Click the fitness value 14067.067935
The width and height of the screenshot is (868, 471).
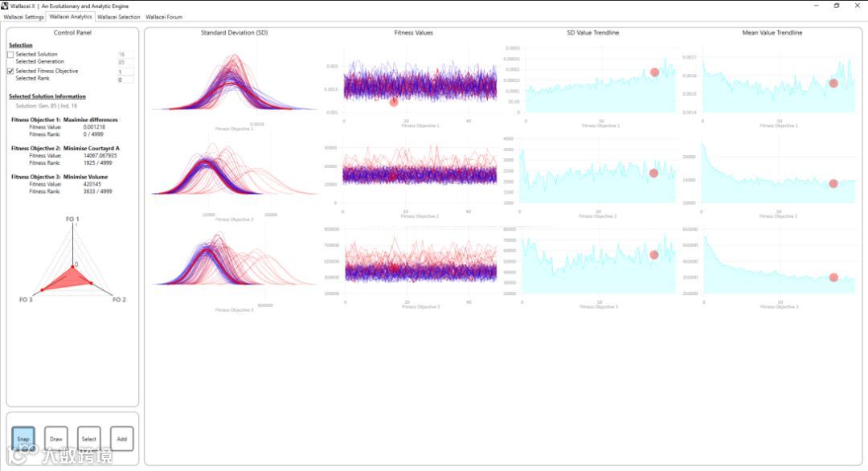click(x=100, y=155)
